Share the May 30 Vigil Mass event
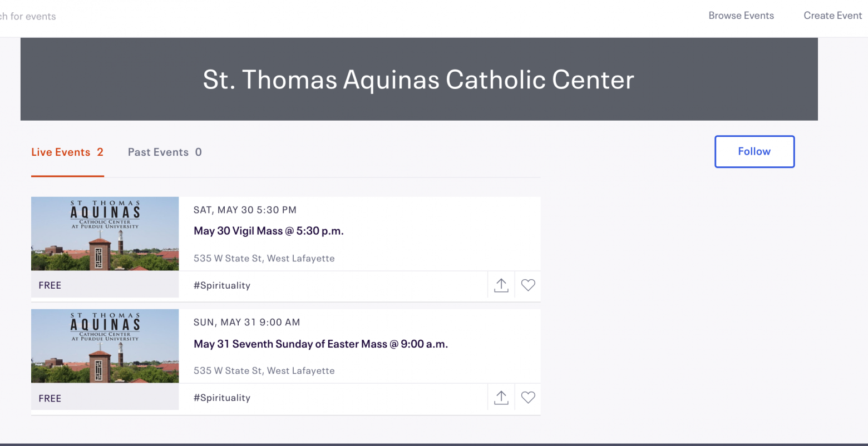Screen dimensions: 868x446 click(x=501, y=285)
